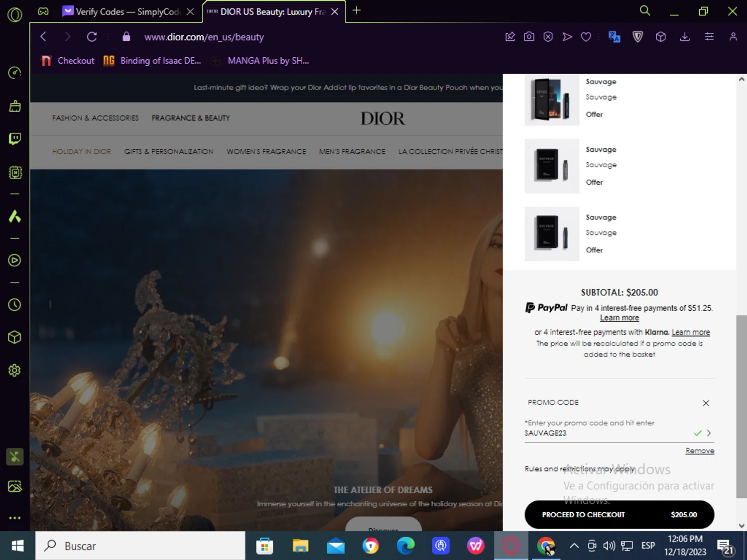Remove the applied promo code
The height and width of the screenshot is (560, 747).
[x=700, y=450]
